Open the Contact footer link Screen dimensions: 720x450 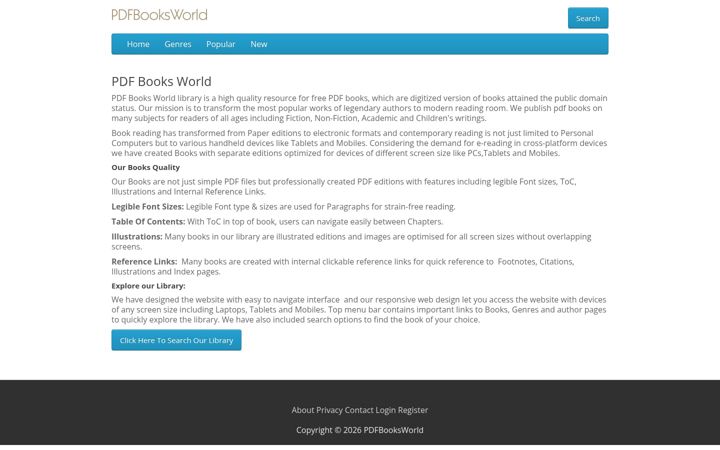(359, 410)
